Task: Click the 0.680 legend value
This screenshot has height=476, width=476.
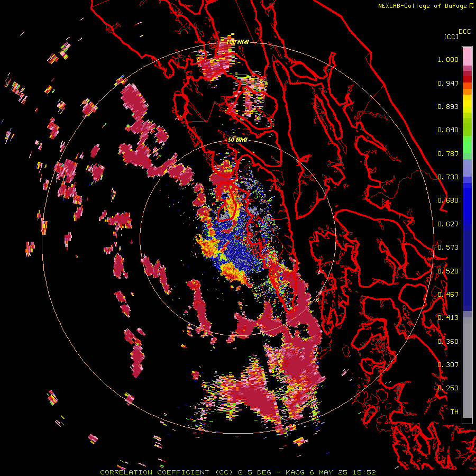Action: click(448, 200)
